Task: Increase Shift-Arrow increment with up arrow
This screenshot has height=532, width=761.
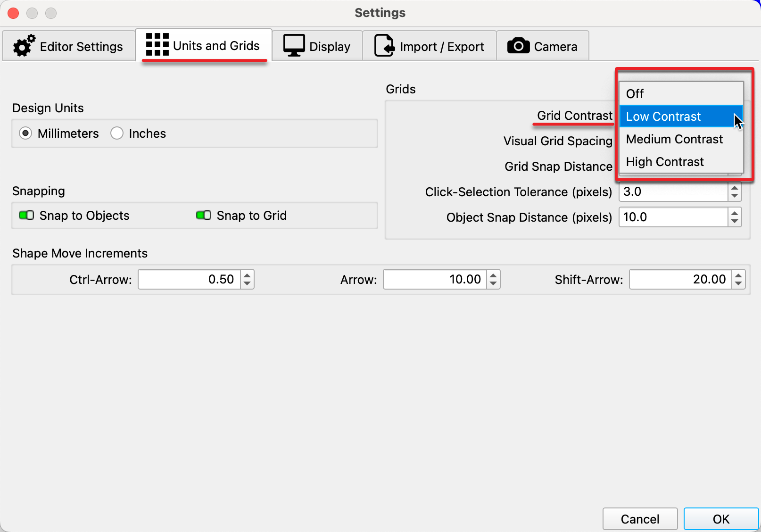Action: tap(738, 275)
